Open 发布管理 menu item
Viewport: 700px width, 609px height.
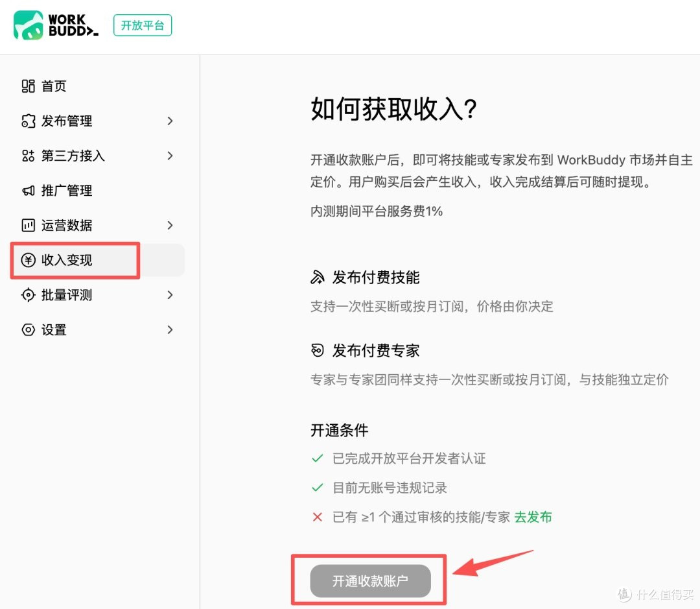coord(67,121)
